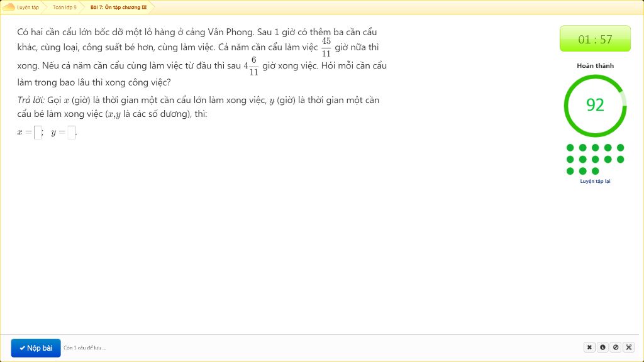Click the x answer input box

[38, 133]
